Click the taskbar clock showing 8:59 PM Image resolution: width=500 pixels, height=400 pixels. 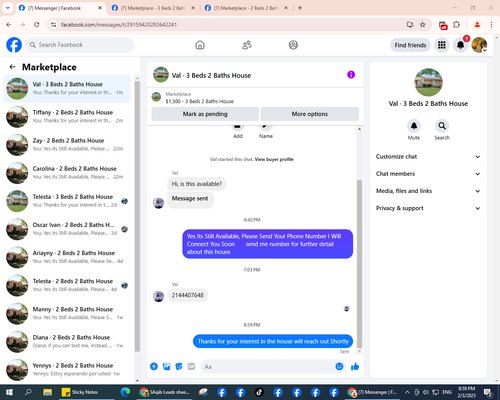[x=467, y=392]
